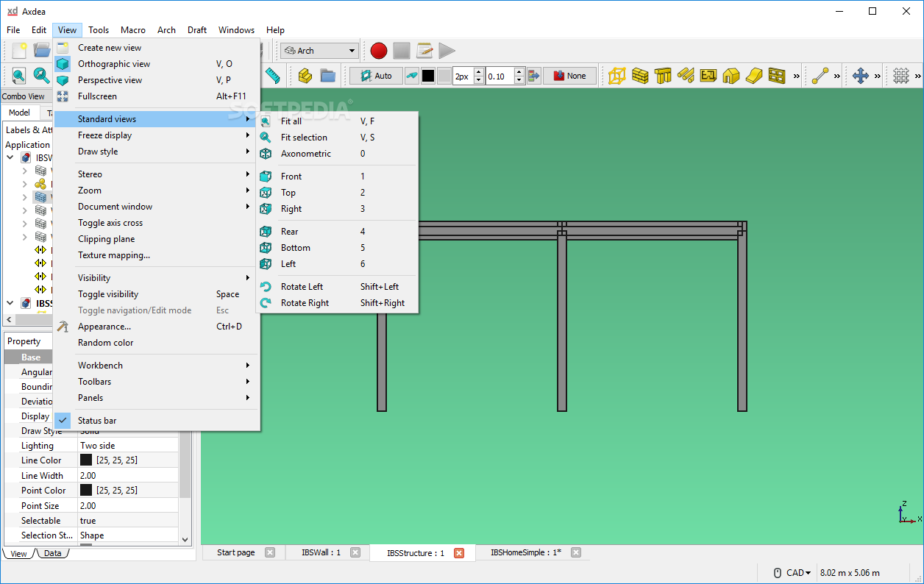Select Rotate Right view option
Image resolution: width=924 pixels, height=584 pixels.
(x=337, y=303)
